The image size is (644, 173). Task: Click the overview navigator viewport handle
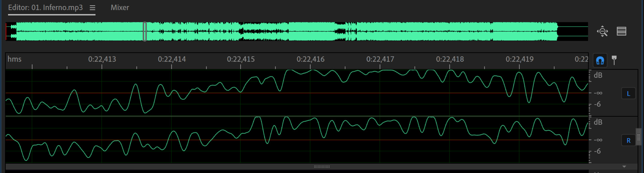coord(145,32)
